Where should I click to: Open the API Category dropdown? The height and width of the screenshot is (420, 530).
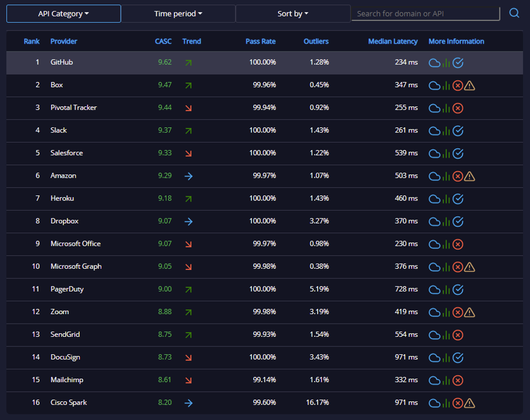(63, 14)
